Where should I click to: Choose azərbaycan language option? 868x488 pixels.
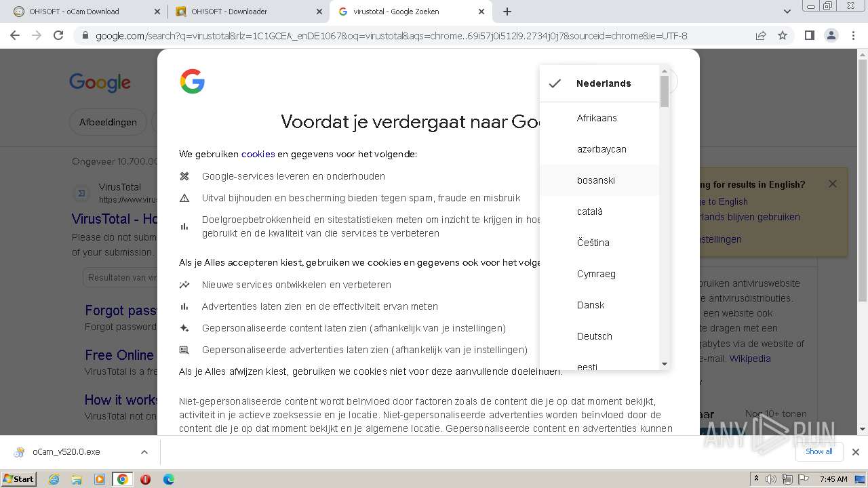click(x=599, y=149)
